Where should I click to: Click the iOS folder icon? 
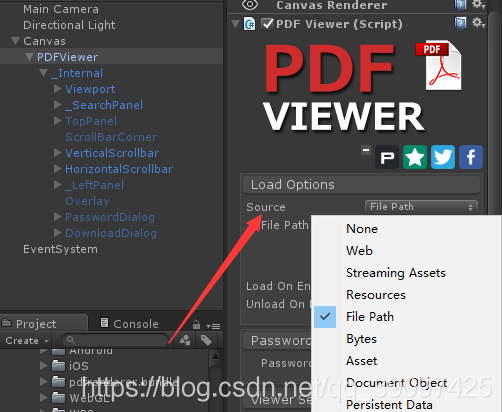tap(58, 366)
